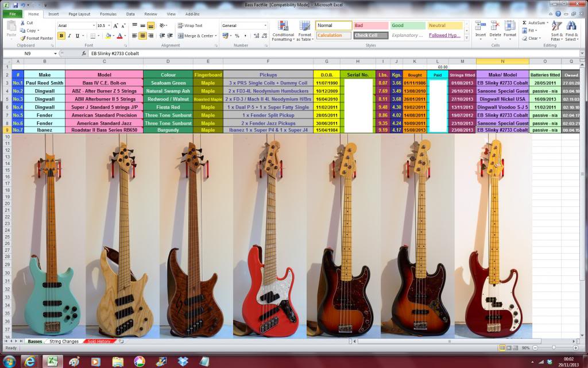Click the Fill Color paint bucket
Screen dimensions: 588x368
(108, 36)
